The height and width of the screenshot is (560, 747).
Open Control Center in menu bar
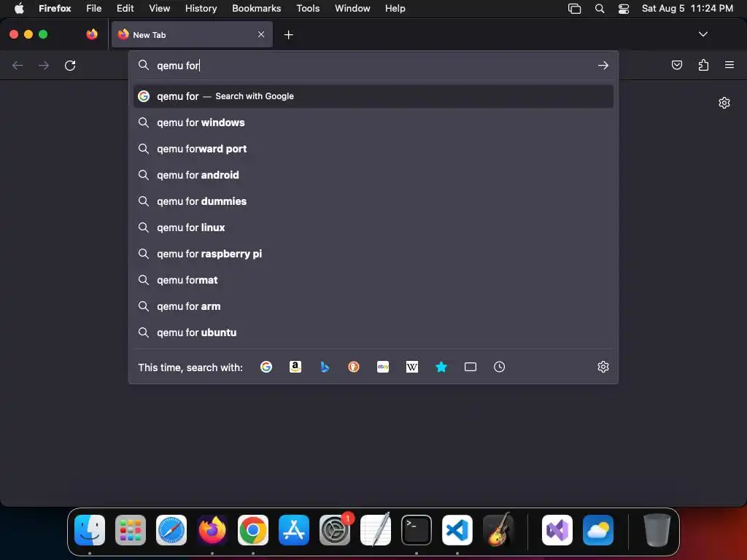pos(624,9)
